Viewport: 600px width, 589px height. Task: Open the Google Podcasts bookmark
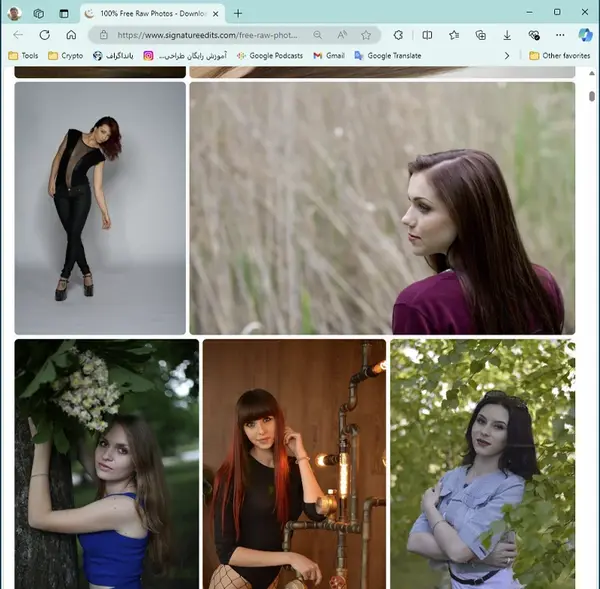tap(270, 56)
